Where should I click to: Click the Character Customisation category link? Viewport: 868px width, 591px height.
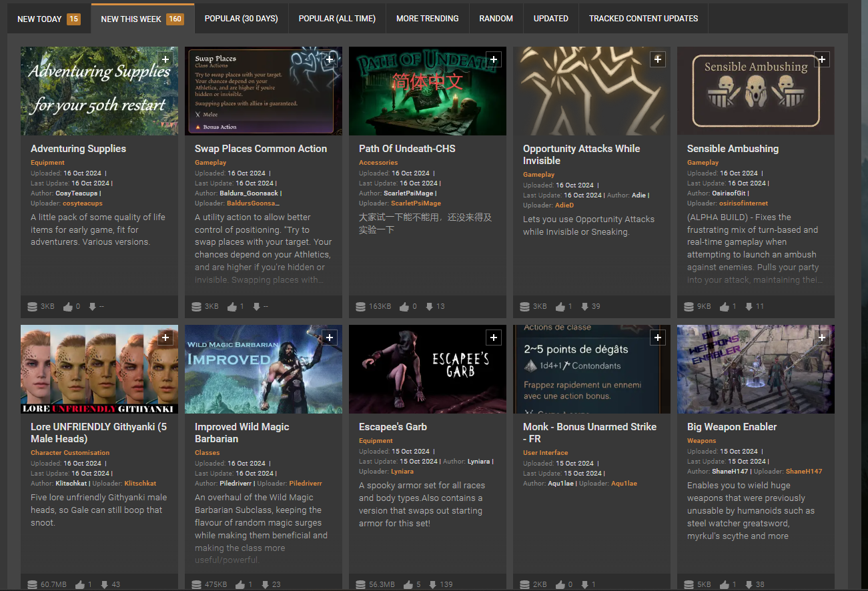70,453
